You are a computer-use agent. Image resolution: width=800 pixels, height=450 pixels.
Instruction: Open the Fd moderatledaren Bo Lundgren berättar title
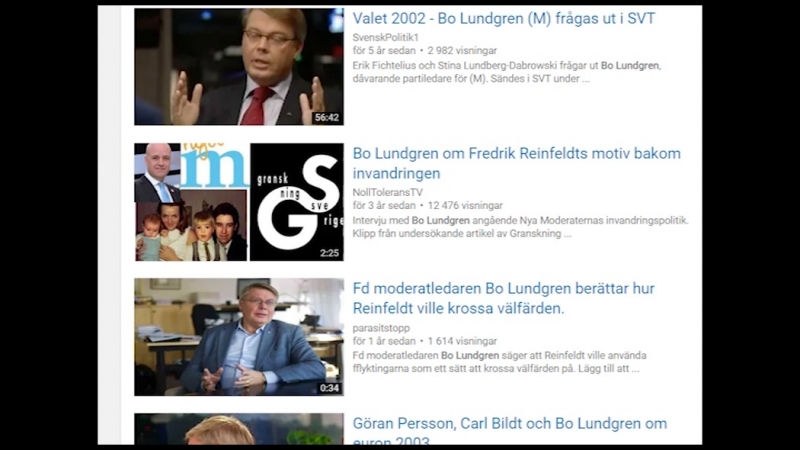pos(504,298)
